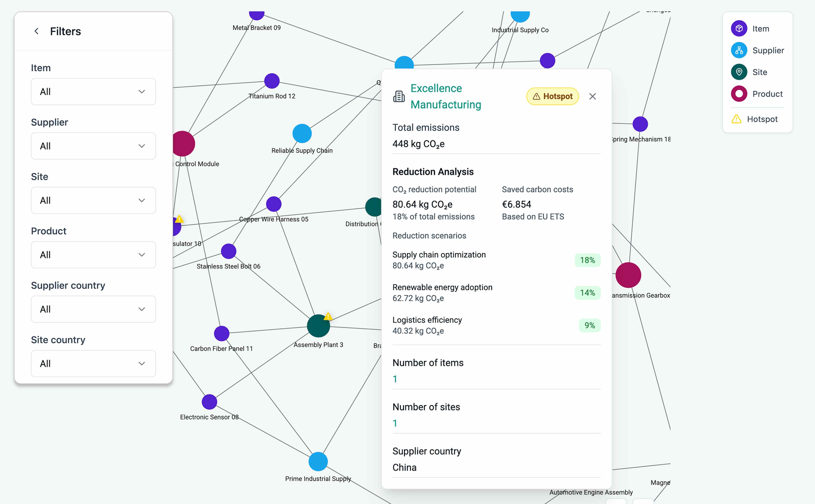Screen dimensions: 815x504
Task: Open the Item filter dropdown
Action: point(93,92)
